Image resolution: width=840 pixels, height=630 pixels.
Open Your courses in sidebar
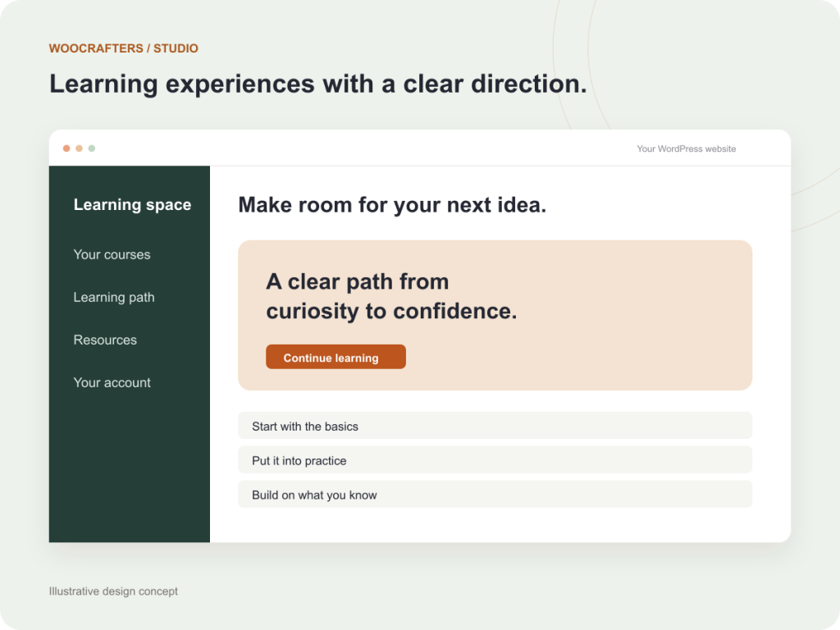[112, 254]
